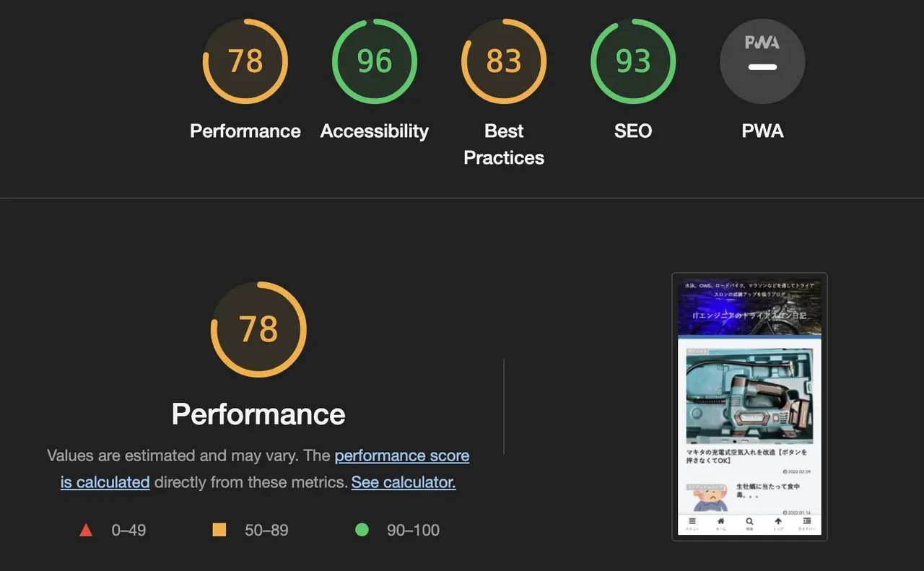Viewport: 924px width, 571px height.
Task: Click the gray PWA badge icon
Action: pos(762,61)
